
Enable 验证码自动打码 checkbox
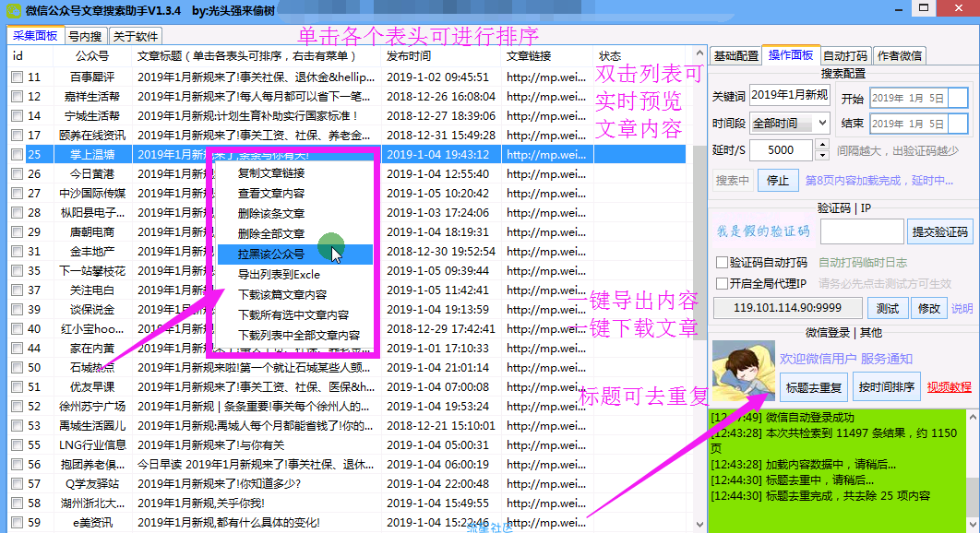point(722,263)
